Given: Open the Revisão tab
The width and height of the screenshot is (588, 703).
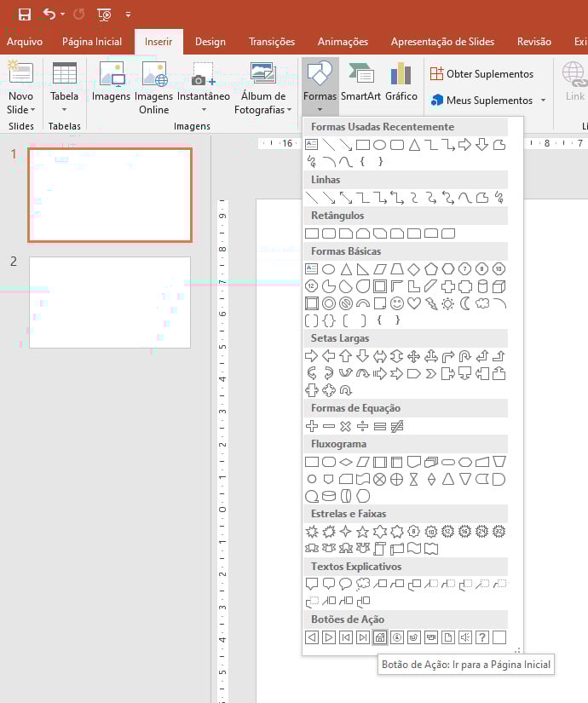Looking at the screenshot, I should 533,42.
